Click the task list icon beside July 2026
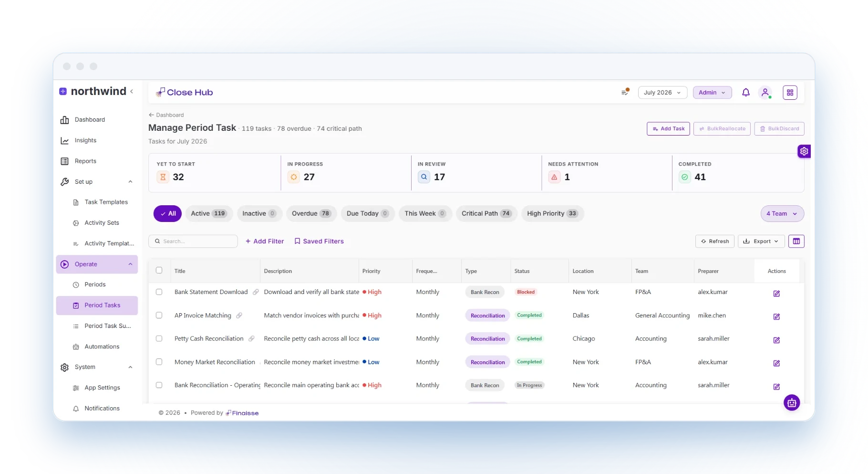868x474 pixels. [625, 92]
